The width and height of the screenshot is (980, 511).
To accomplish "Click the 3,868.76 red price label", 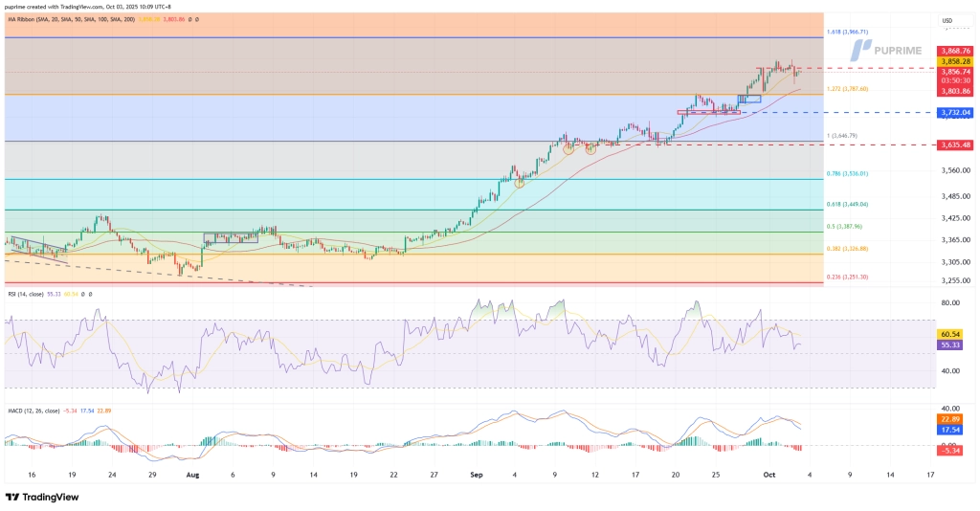I will click(955, 51).
